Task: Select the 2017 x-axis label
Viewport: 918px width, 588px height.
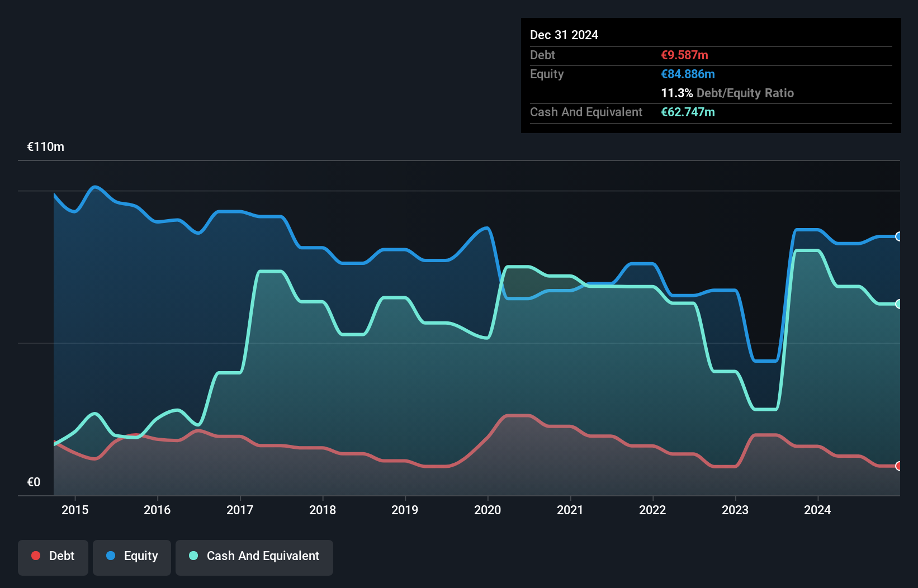Action: [x=240, y=510]
